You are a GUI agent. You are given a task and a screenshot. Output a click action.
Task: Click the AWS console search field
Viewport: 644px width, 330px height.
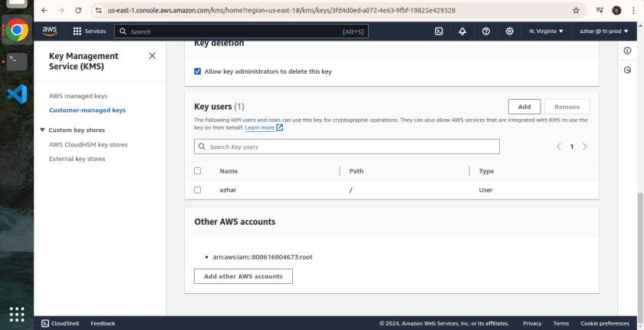[241, 31]
